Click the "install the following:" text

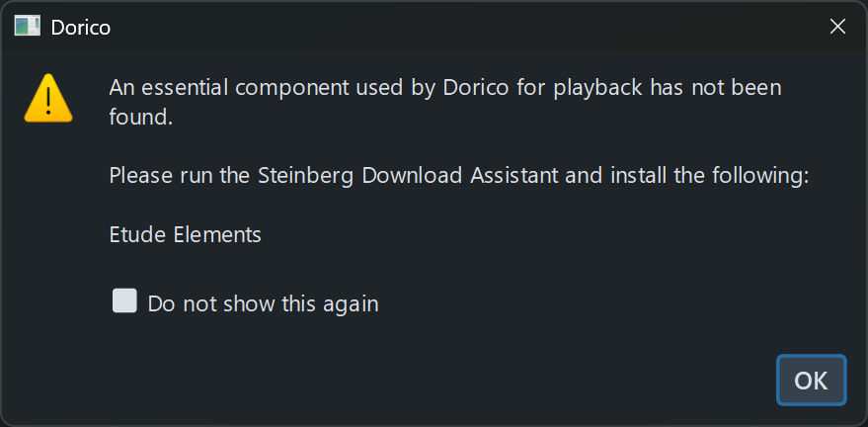(x=711, y=176)
